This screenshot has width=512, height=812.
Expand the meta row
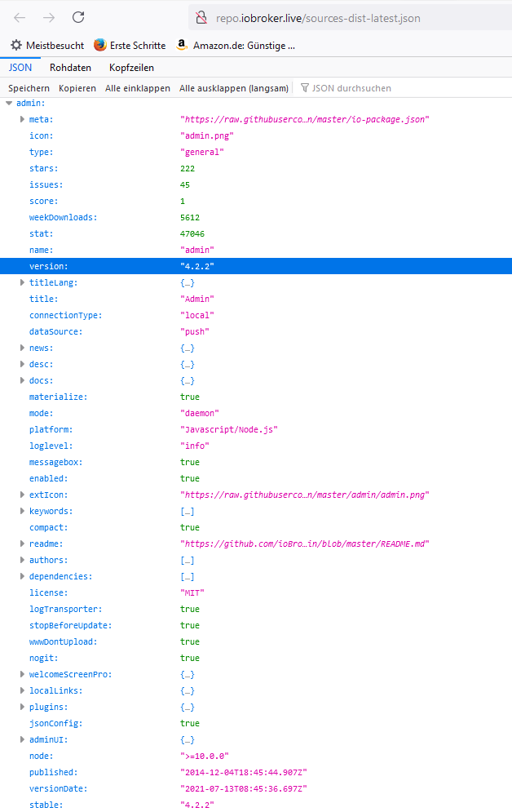pos(22,119)
